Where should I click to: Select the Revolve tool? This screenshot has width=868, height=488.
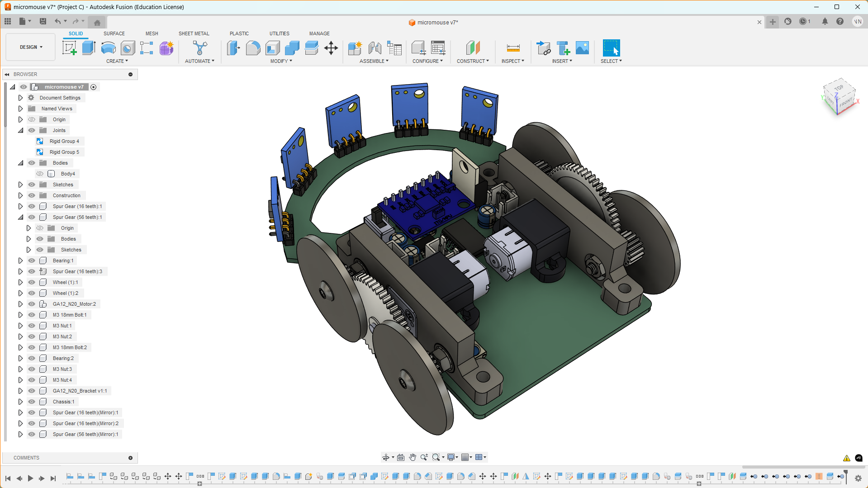[108, 48]
